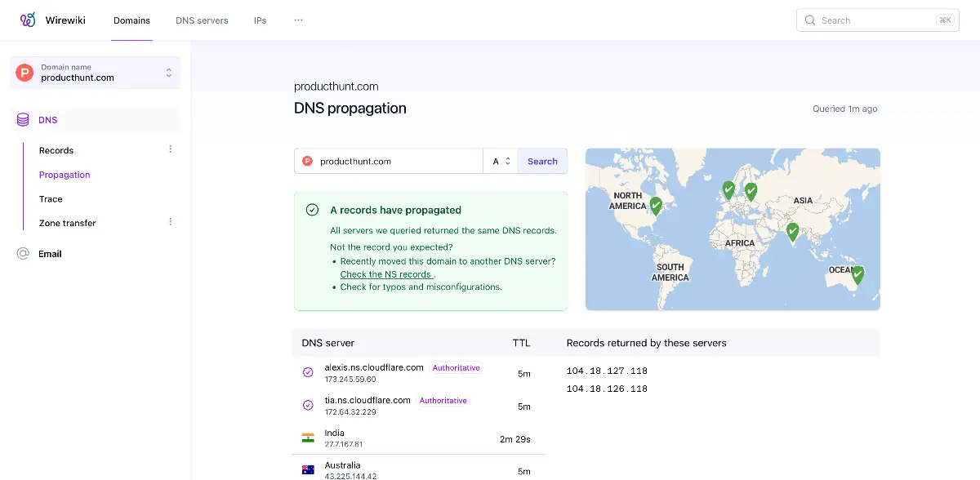The height and width of the screenshot is (480, 980).
Task: Open the Trace sidebar item
Action: (51, 199)
